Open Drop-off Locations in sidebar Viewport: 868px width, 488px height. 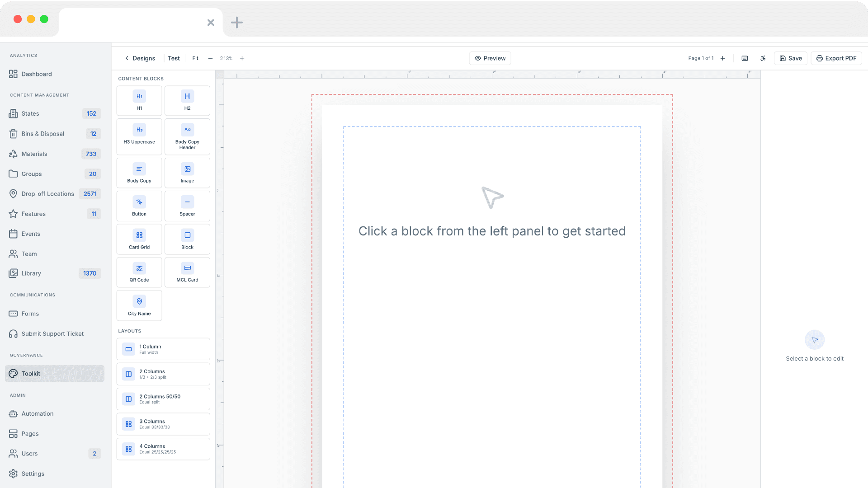(x=47, y=194)
